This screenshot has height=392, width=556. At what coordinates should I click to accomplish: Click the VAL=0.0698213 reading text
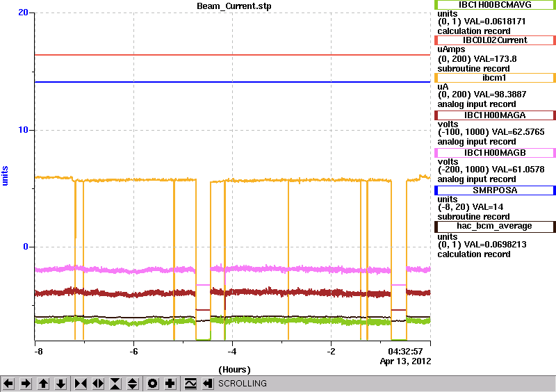[x=496, y=245]
